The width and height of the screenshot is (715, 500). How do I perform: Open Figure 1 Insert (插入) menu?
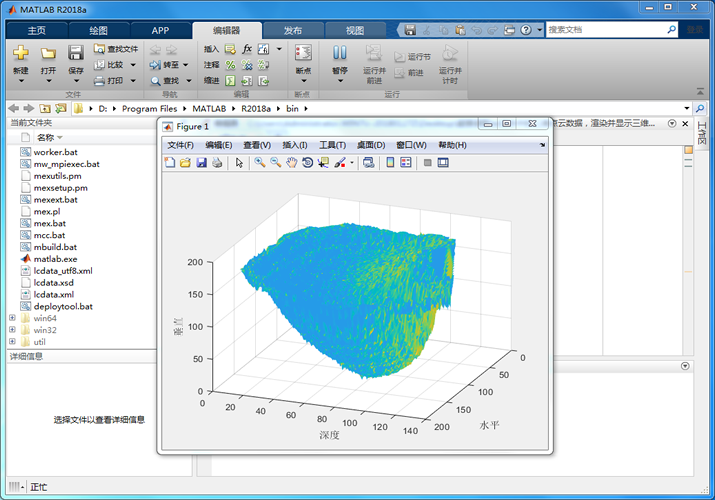(295, 145)
